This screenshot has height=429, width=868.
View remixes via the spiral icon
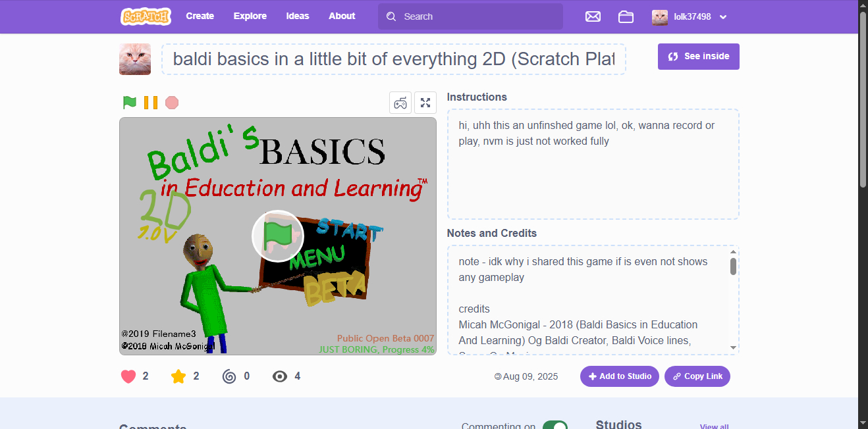pos(229,376)
